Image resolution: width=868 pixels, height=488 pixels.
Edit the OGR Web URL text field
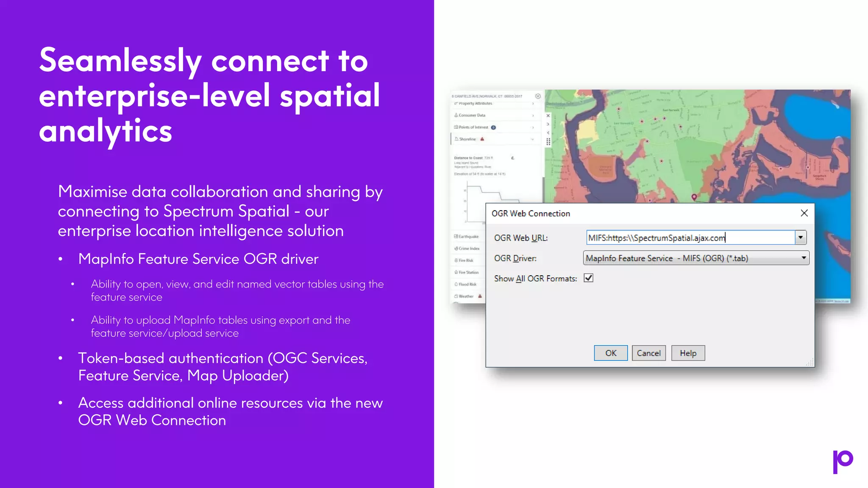tap(691, 238)
